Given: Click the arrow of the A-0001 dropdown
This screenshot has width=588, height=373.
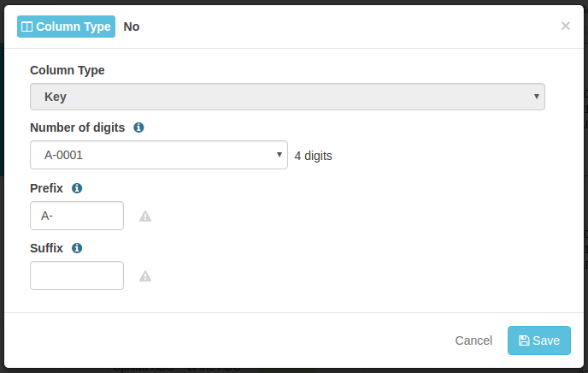Looking at the screenshot, I should 279,155.
